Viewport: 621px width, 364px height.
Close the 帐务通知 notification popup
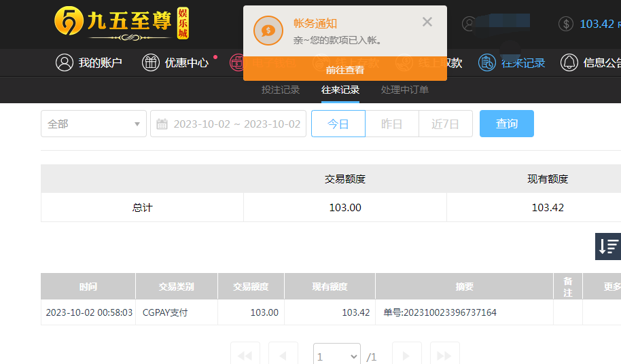427,22
